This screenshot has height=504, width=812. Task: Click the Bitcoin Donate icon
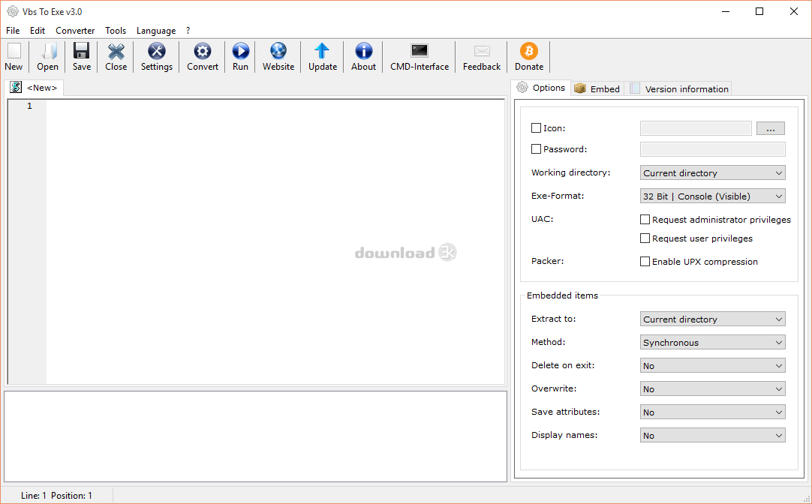pos(528,56)
